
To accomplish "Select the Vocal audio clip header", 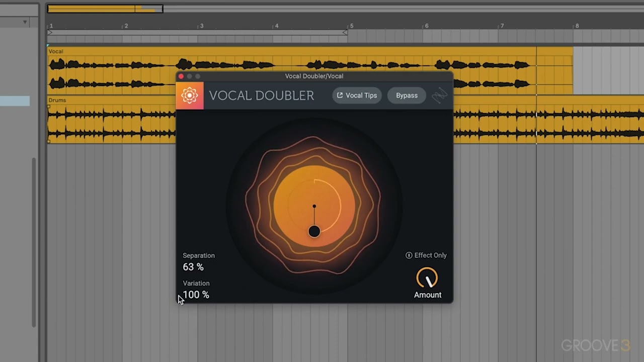I will [x=310, y=51].
